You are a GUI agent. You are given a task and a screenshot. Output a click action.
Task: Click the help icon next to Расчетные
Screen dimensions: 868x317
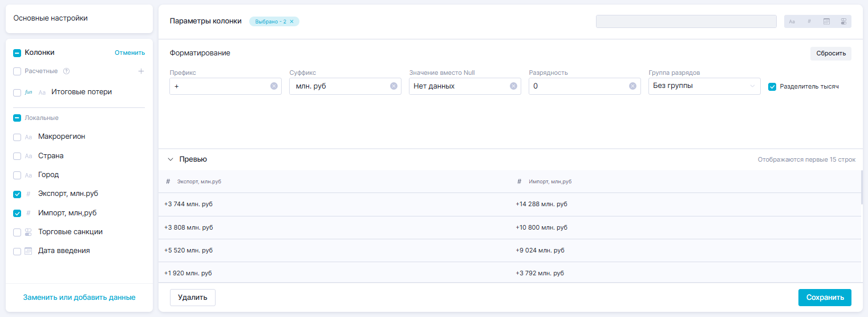[66, 71]
